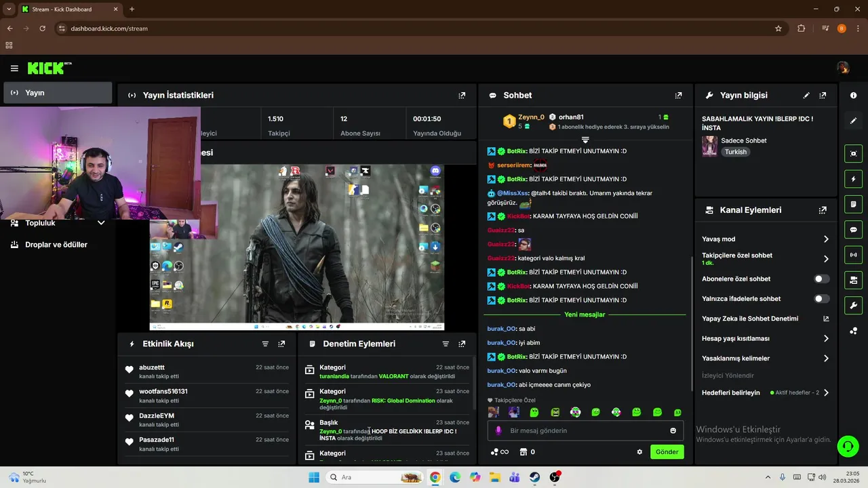Image resolution: width=868 pixels, height=488 pixels.
Task: Expand Yasaklanmış kelimeler option
Action: click(x=826, y=358)
